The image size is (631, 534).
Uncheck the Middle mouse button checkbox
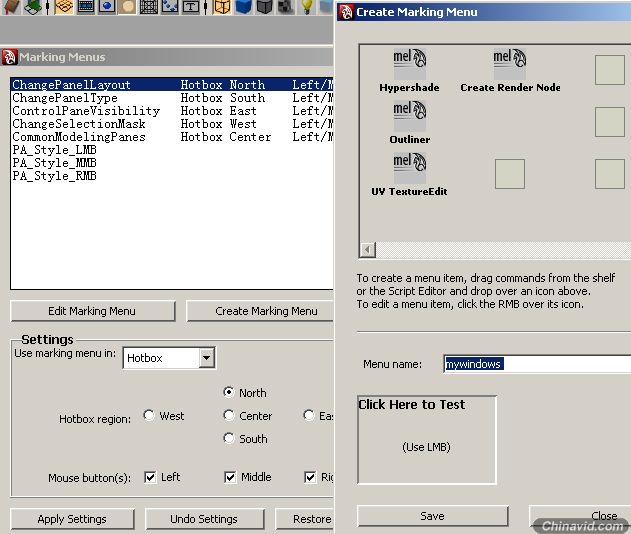point(230,477)
